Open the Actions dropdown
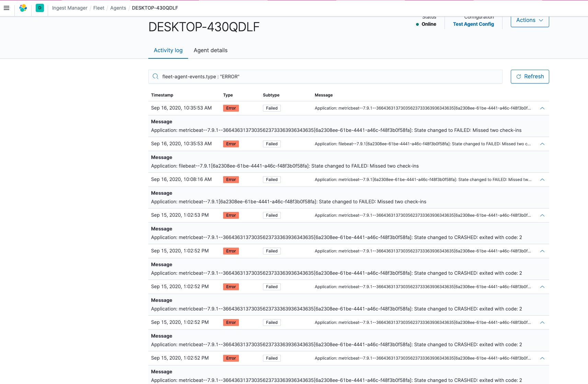 pos(529,20)
